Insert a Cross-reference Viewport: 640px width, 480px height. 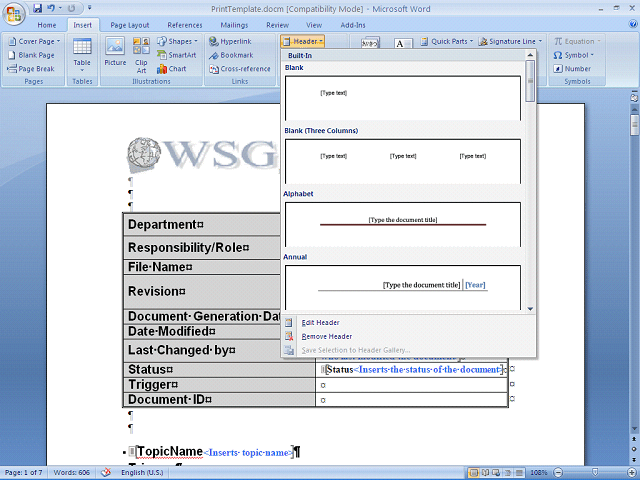240,69
